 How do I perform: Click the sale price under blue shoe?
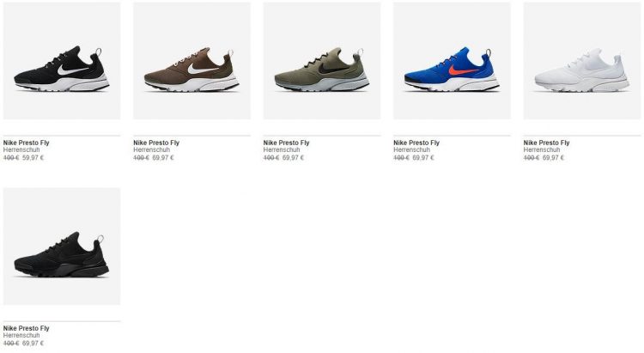coord(423,158)
